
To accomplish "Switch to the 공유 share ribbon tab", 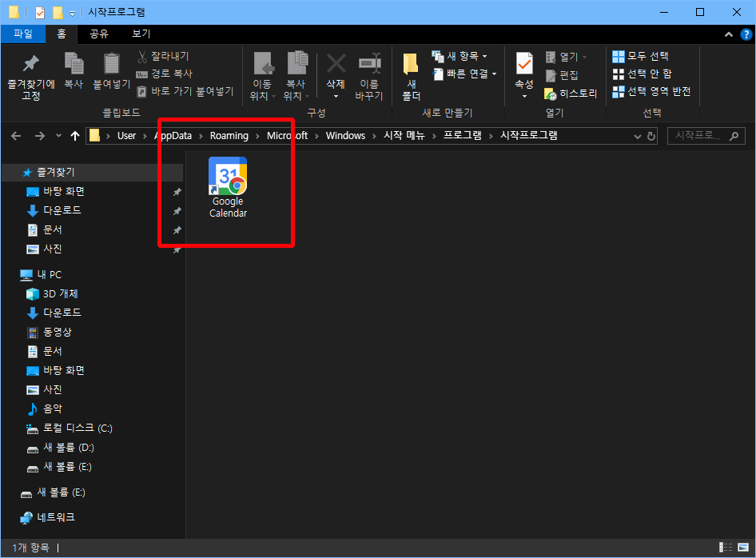I will (99, 34).
